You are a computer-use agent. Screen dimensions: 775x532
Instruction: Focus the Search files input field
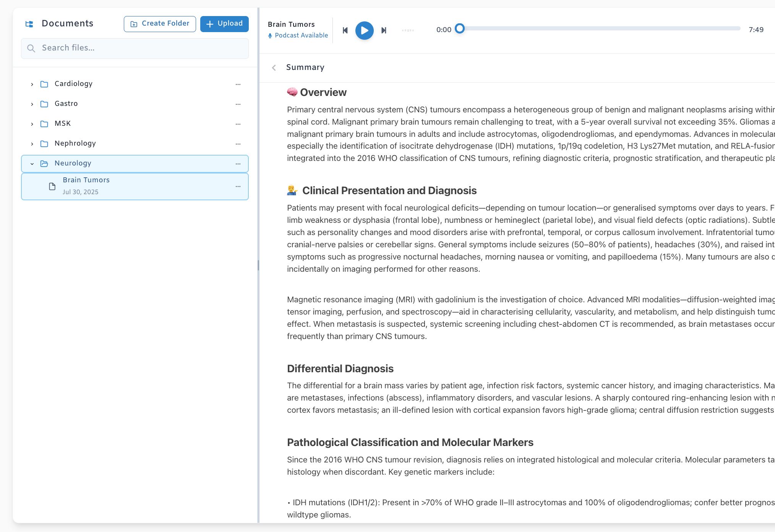[x=135, y=48]
